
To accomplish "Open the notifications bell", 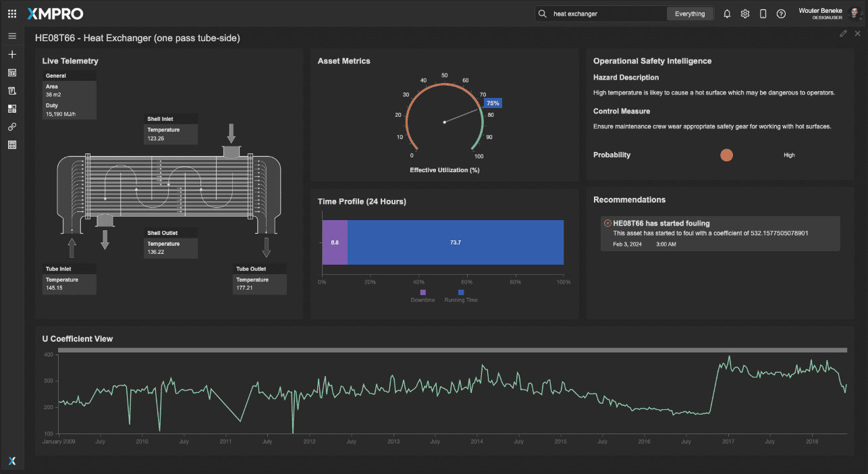I will point(727,14).
